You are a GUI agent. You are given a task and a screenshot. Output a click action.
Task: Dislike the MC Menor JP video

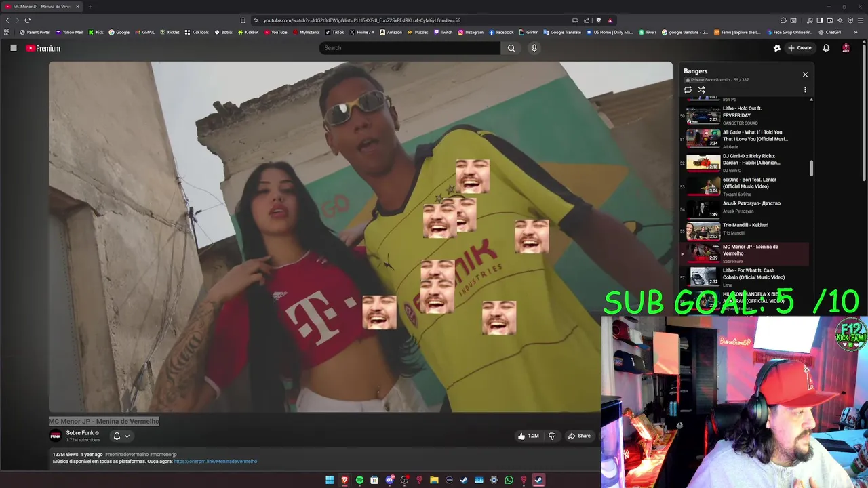tap(552, 436)
